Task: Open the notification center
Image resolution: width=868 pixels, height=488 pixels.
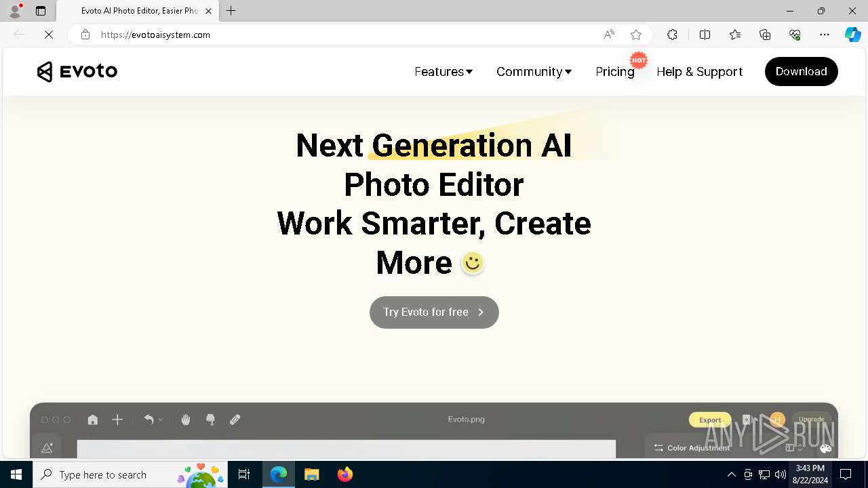Action: [846, 474]
